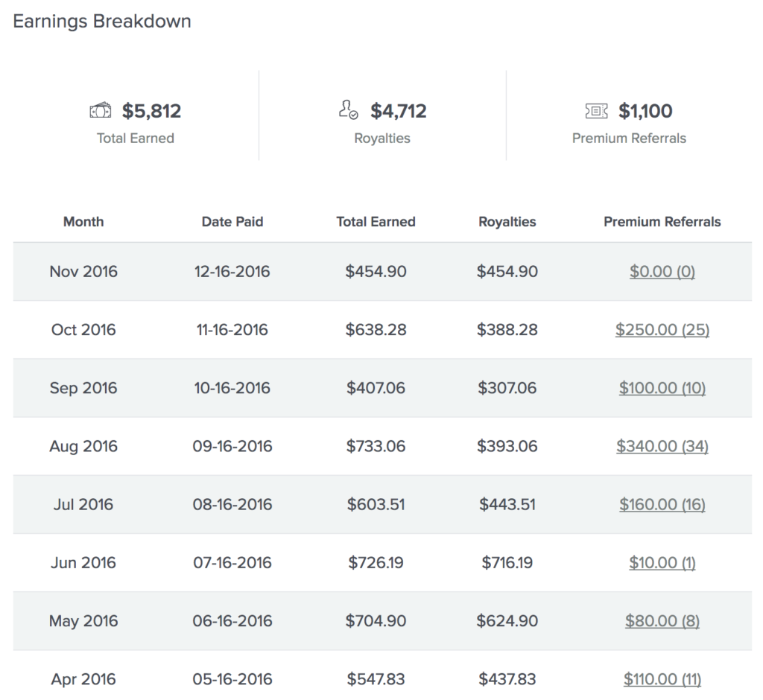Viewport: 763px width, 700px height.
Task: View the $80.00 referrals for May 2016
Action: click(x=662, y=621)
